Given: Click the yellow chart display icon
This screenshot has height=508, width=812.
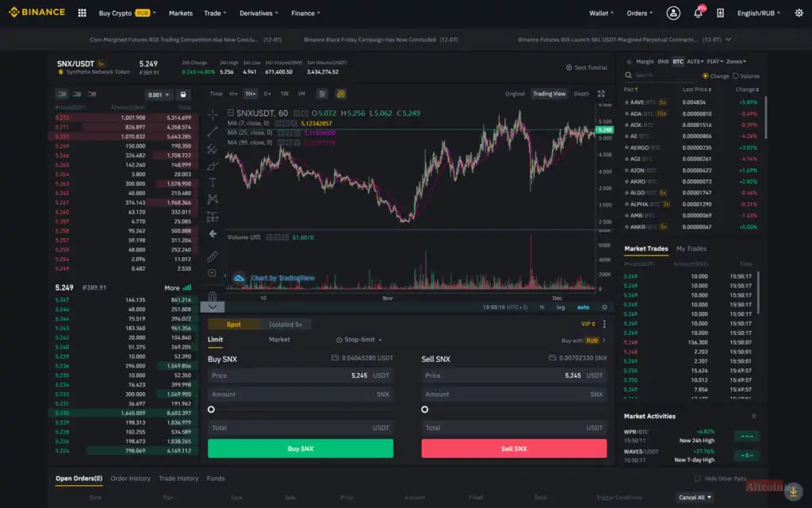Looking at the screenshot, I should pos(341,94).
